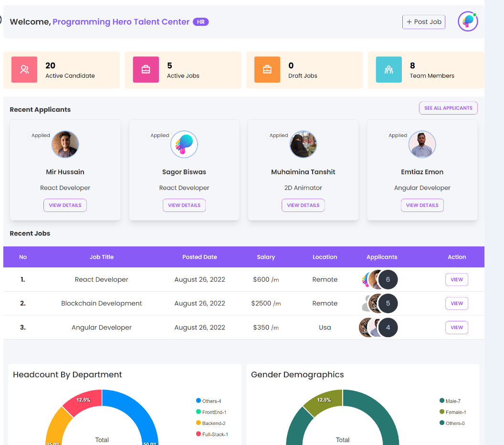Click the HR badge beside the title
The width and height of the screenshot is (504, 445).
[200, 22]
